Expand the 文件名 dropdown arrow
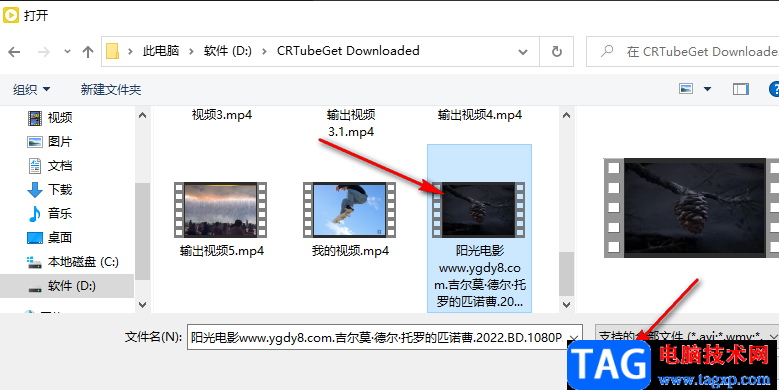Image resolution: width=779 pixels, height=390 pixels. coord(574,337)
